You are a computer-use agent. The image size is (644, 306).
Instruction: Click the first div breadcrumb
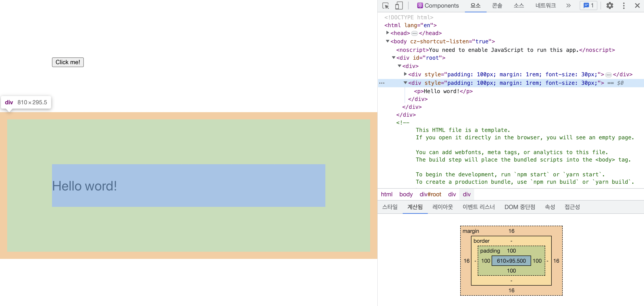[452, 194]
